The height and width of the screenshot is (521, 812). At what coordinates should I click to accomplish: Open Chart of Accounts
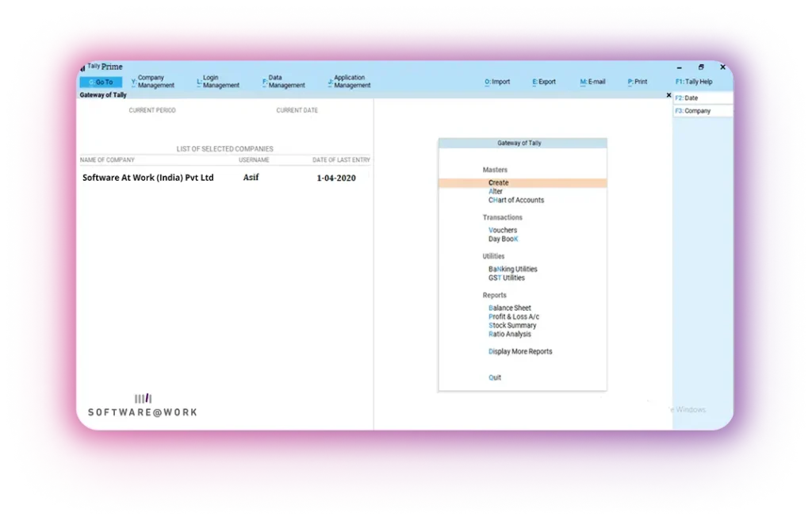[x=516, y=201]
